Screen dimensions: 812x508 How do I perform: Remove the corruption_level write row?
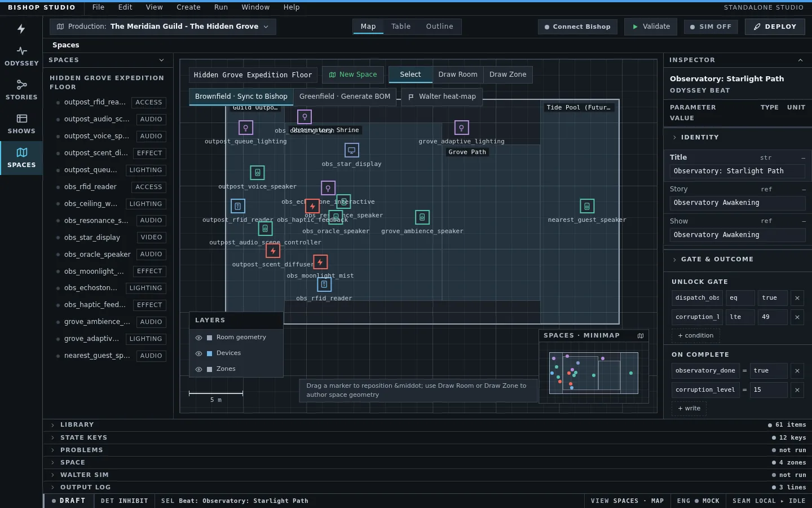(797, 390)
